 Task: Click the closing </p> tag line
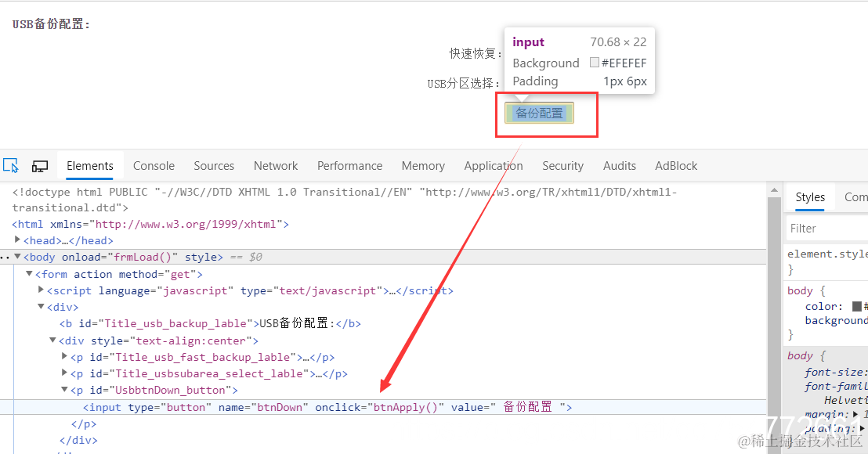pos(84,424)
